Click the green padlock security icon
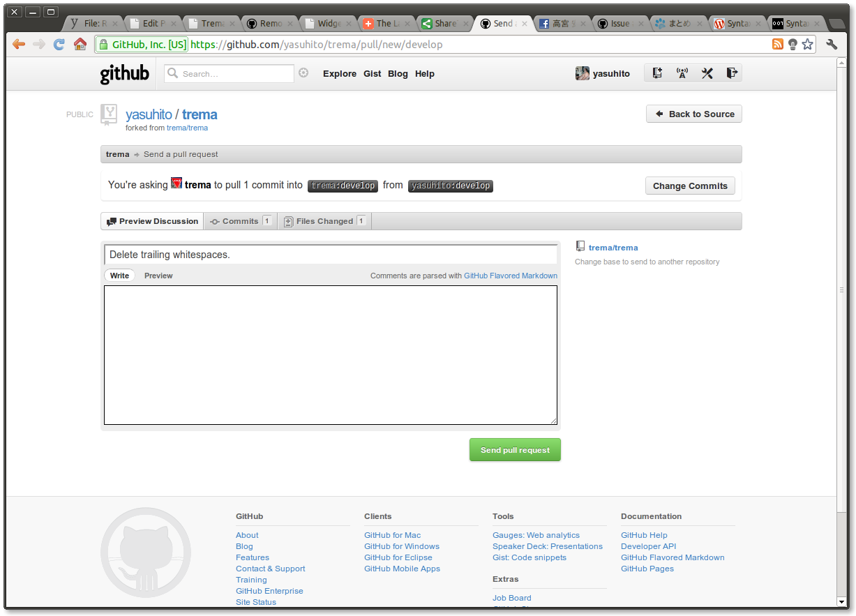The image size is (856, 616). pyautogui.click(x=103, y=45)
